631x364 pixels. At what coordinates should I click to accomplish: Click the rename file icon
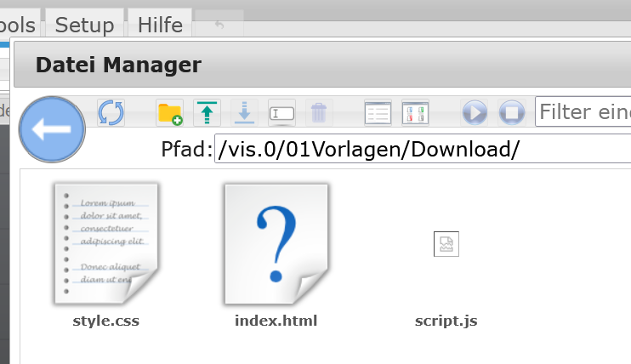[281, 112]
